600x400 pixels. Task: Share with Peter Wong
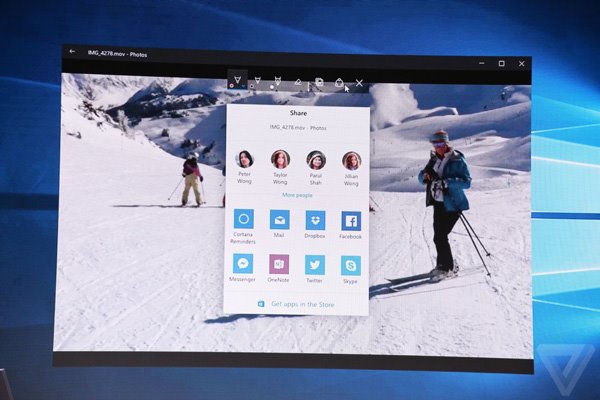click(x=245, y=167)
